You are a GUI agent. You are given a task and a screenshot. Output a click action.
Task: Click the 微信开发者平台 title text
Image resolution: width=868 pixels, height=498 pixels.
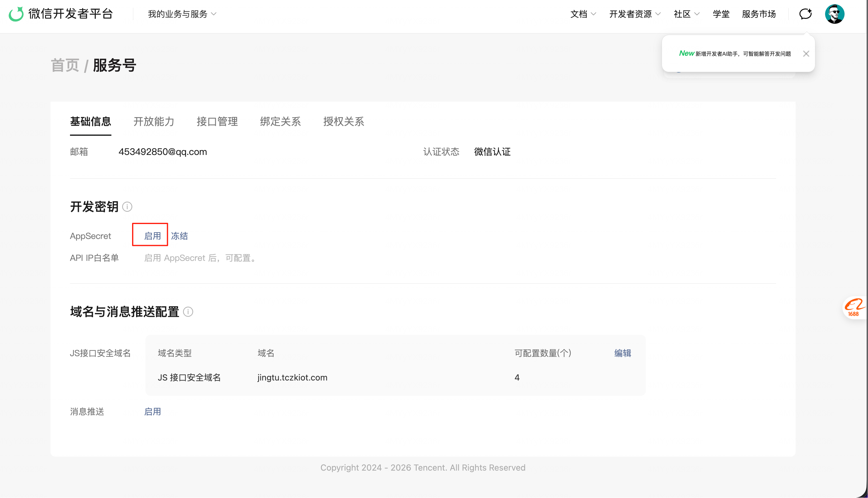[x=70, y=14]
